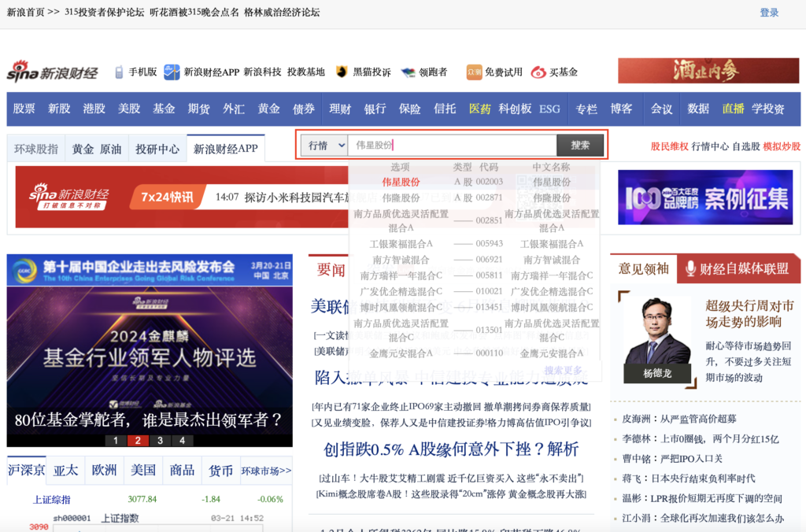This screenshot has height=532, width=806.
Task: Switch to slide 3 of carousel
Action: [x=160, y=441]
